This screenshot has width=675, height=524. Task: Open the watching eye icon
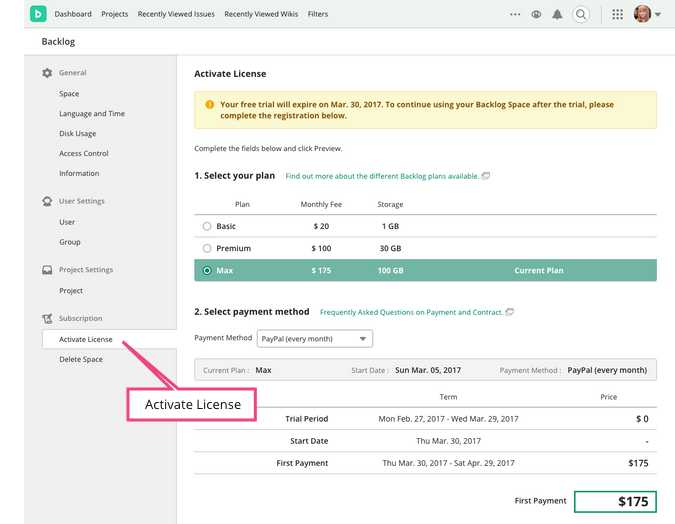[536, 14]
